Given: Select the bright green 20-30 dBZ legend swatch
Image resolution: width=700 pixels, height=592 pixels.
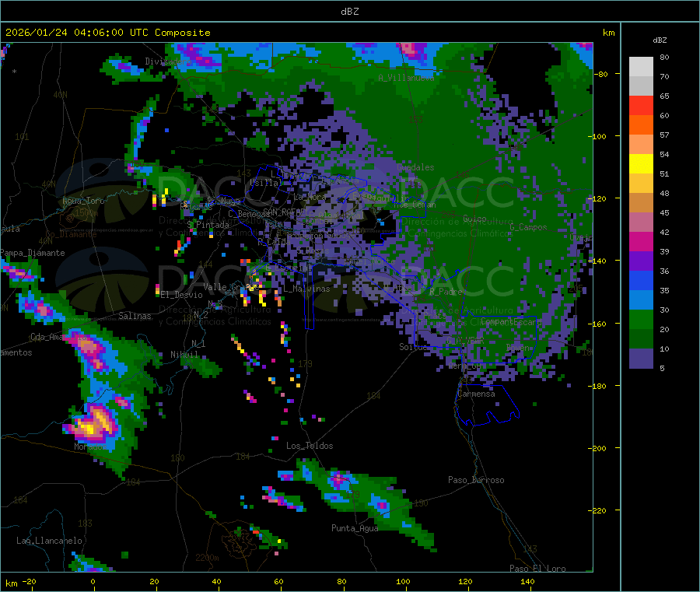Looking at the screenshot, I should coord(641,319).
